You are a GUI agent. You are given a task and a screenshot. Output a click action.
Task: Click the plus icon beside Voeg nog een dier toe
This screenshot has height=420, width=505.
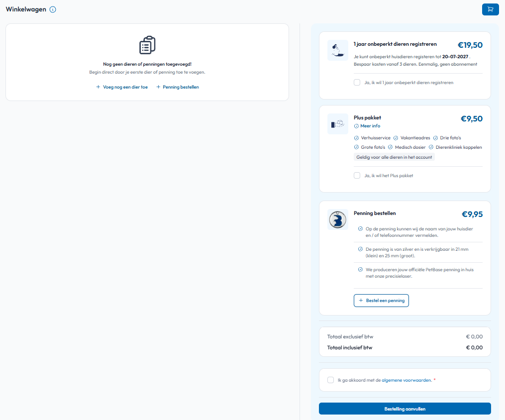point(98,87)
